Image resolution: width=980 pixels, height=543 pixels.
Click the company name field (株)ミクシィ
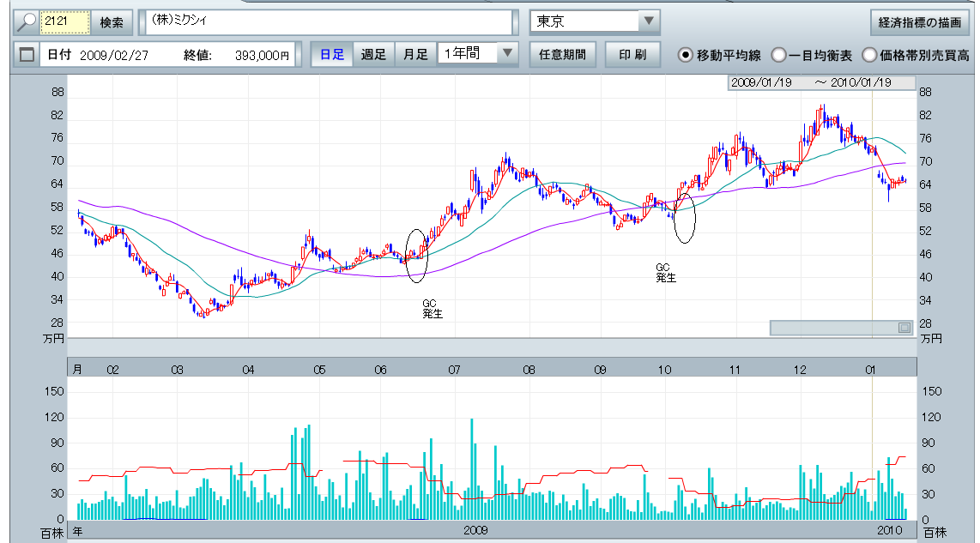pos(326,22)
